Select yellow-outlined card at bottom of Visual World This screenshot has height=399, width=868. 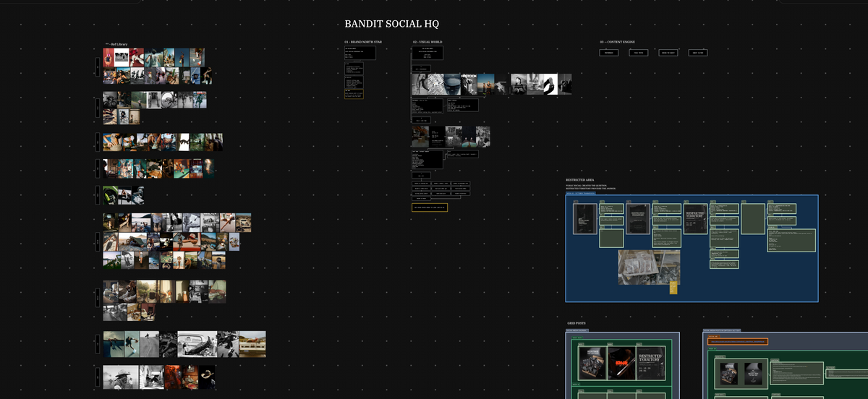[x=430, y=207]
